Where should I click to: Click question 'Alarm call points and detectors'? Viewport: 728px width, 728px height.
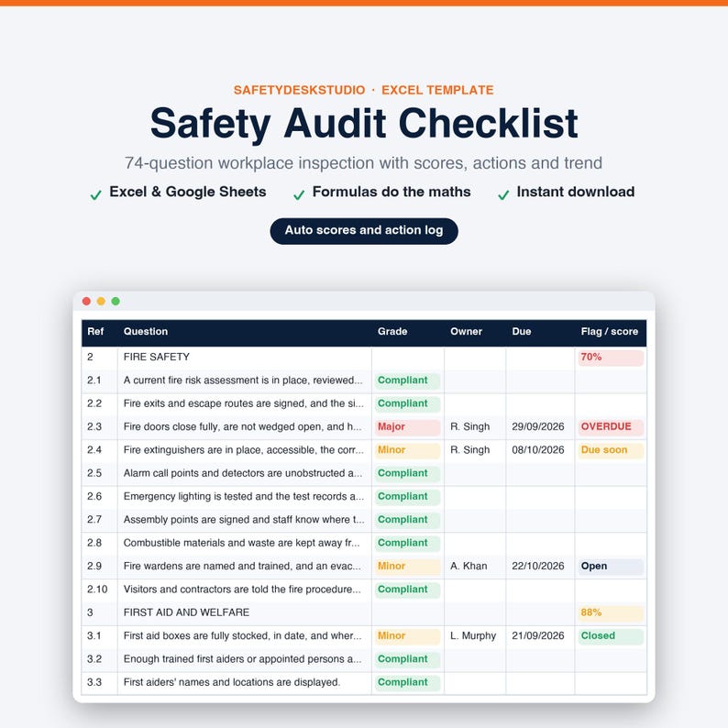click(242, 473)
